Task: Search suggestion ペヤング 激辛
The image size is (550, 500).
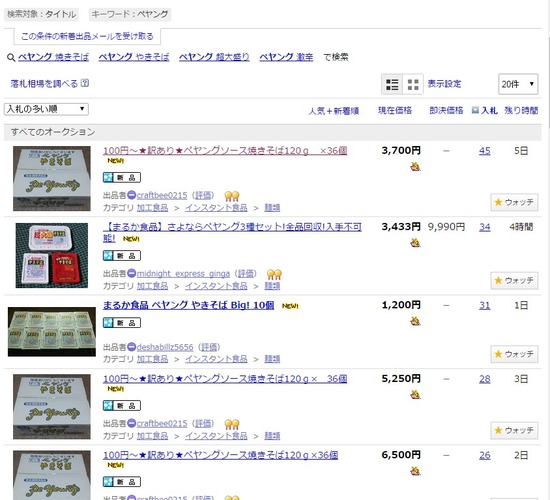Action: [286, 57]
